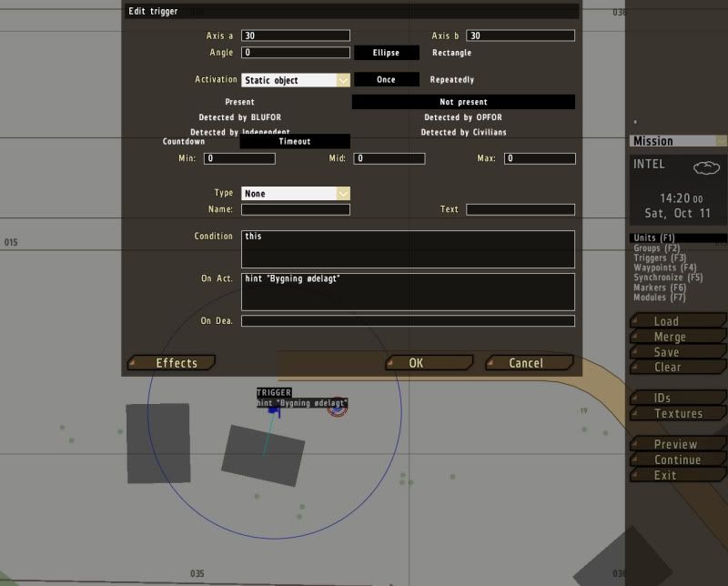Viewport: 728px width, 586px height.
Task: Open the trigger Effects dialog
Action: tap(174, 363)
